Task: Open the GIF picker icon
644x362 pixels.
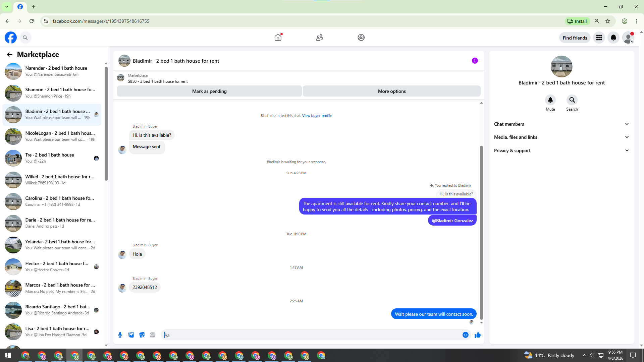Action: pos(153,335)
